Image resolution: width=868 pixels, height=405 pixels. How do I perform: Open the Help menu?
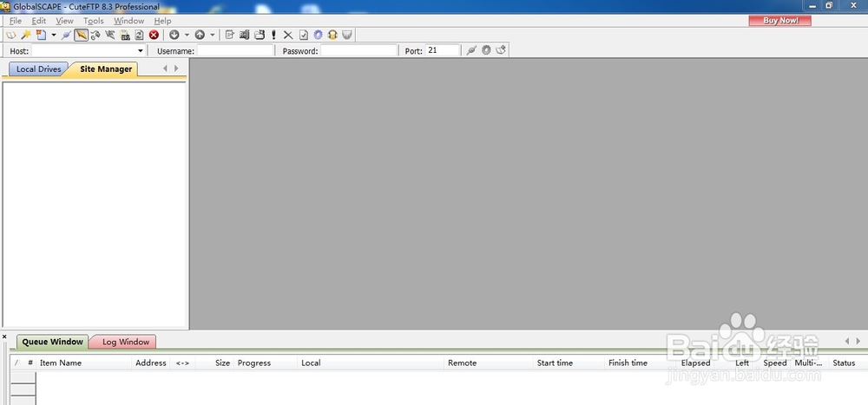(x=163, y=21)
